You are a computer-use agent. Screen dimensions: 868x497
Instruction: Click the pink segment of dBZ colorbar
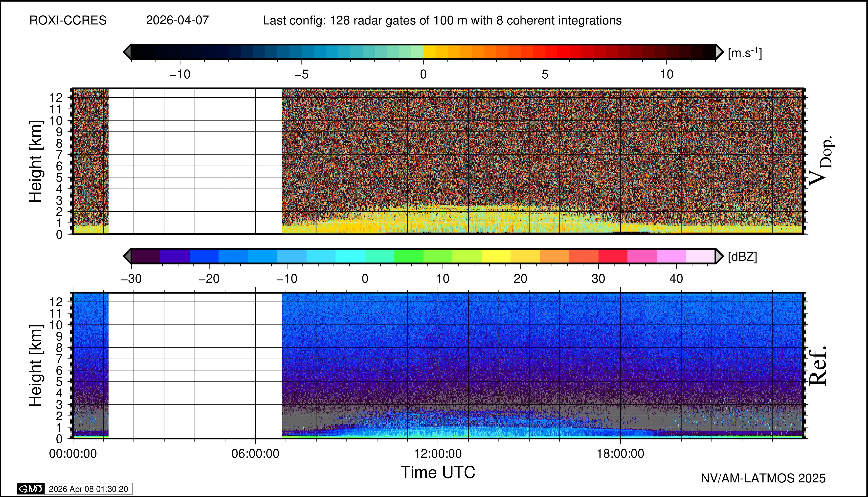[642, 256]
